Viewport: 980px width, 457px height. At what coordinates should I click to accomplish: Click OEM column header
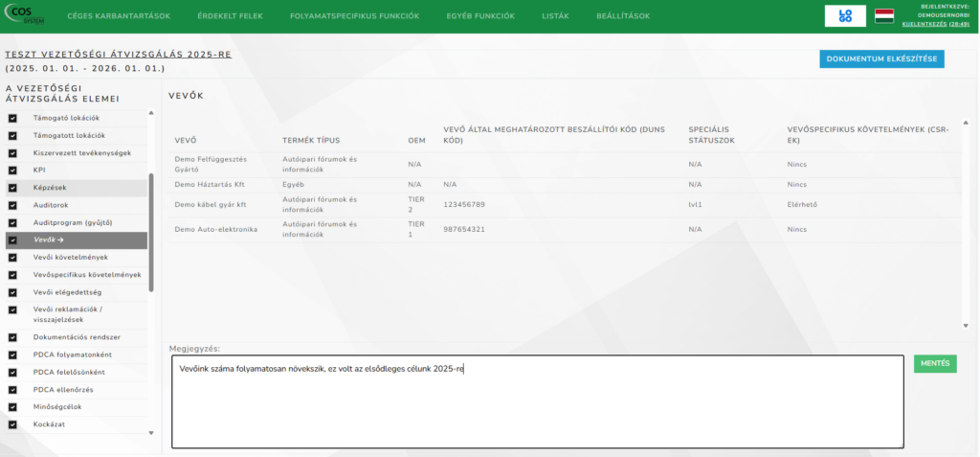coord(417,140)
